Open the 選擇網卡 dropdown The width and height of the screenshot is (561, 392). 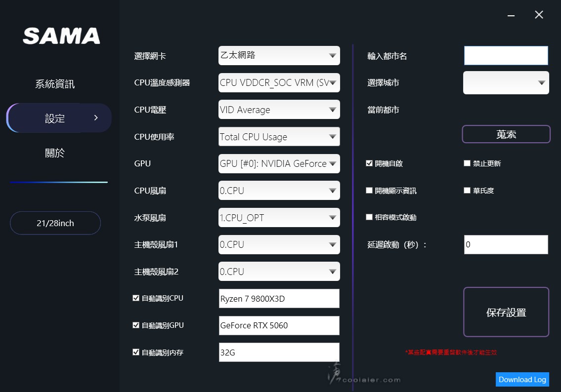[x=279, y=55]
